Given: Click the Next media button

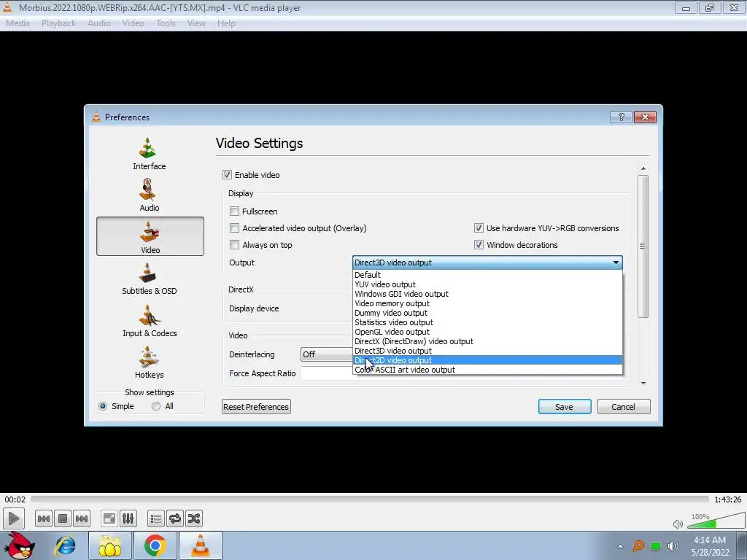Looking at the screenshot, I should (82, 518).
